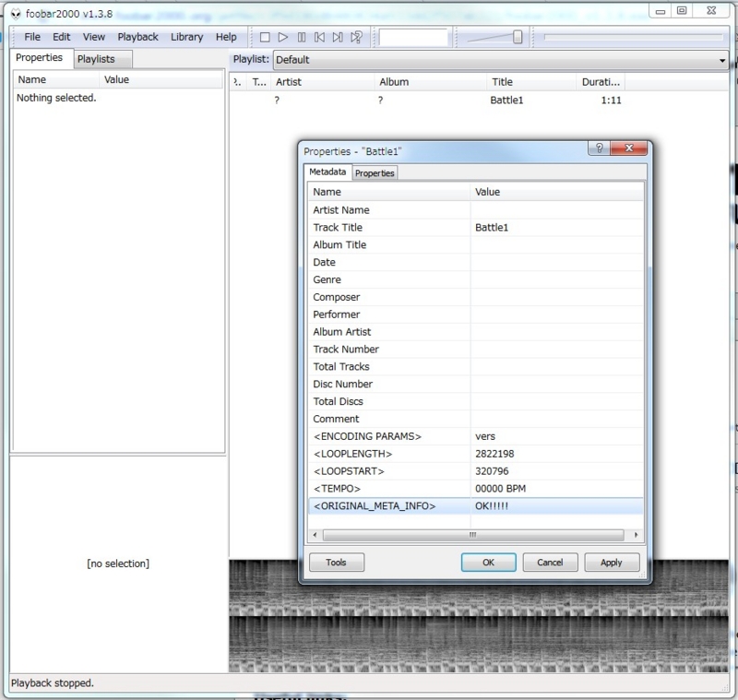This screenshot has width=738, height=700.
Task: Click the Album column header in playlist
Action: tap(430, 82)
